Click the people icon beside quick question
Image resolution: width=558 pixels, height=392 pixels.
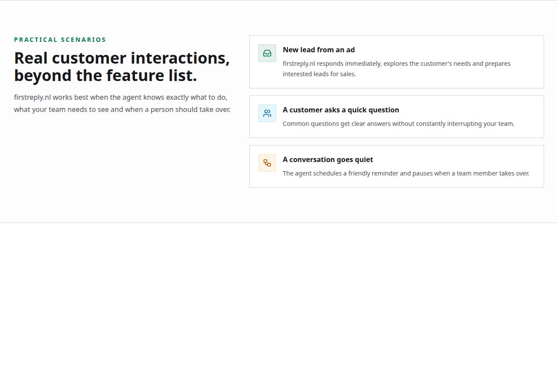coord(267,113)
